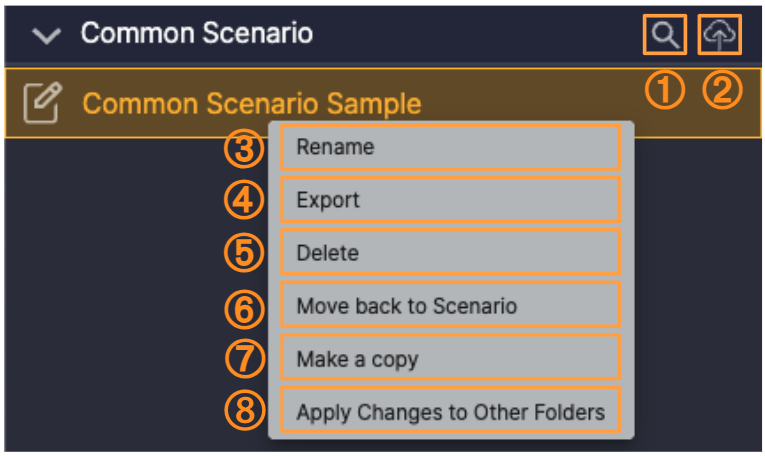The width and height of the screenshot is (765, 456).
Task: Click the circled number 5 marker
Action: 244,253
